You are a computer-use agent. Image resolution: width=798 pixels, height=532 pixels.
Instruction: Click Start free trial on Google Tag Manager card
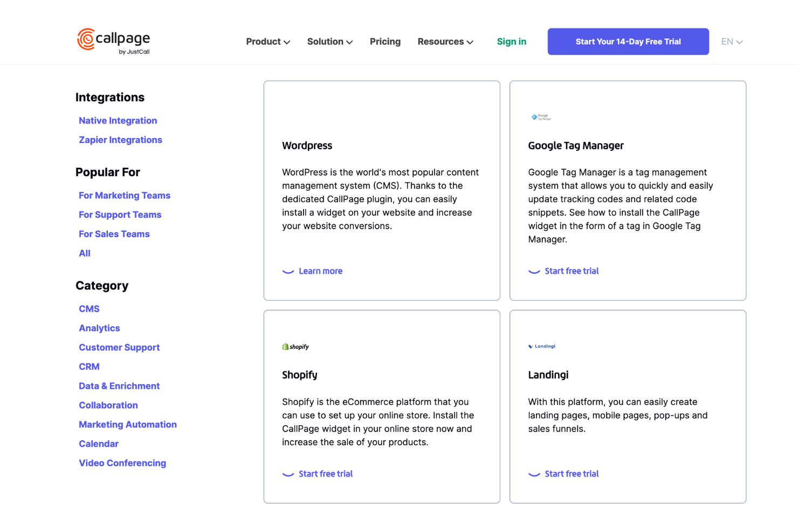(x=563, y=271)
